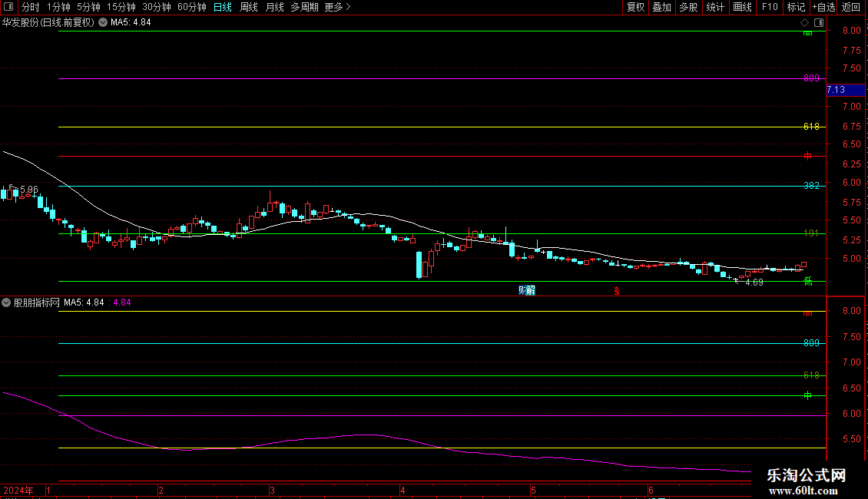
Task: Click the MA5: 4.84 label in main chart
Action: [131, 23]
